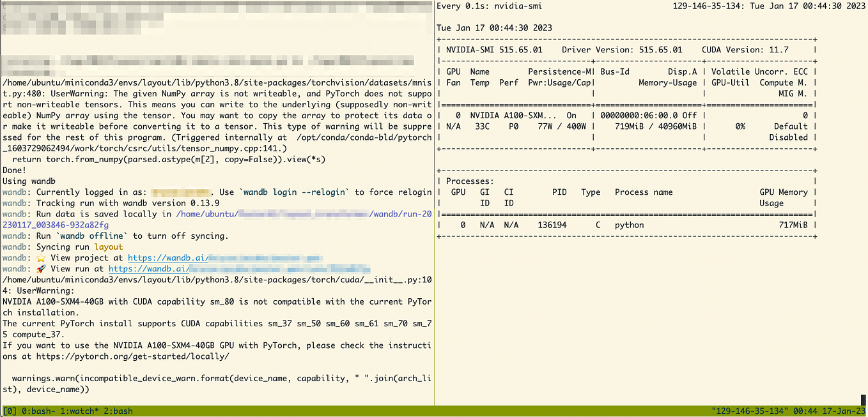Viewport: 868px width, 417px height.
Task: Click the process GPU memory 717MiB
Action: click(x=793, y=225)
